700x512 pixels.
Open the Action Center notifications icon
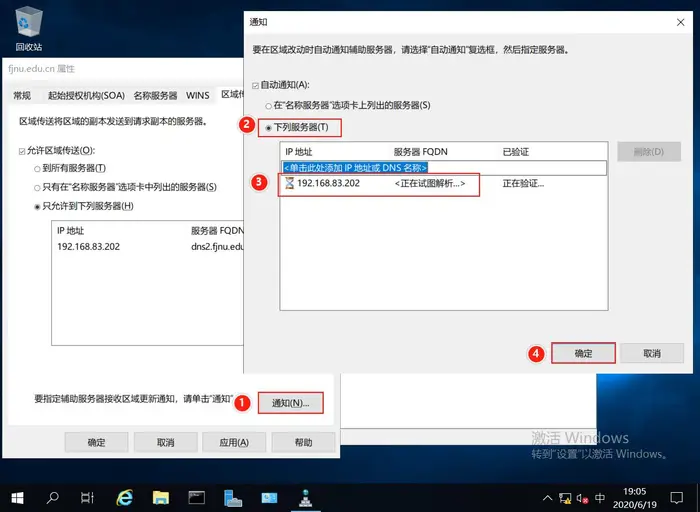[677, 498]
